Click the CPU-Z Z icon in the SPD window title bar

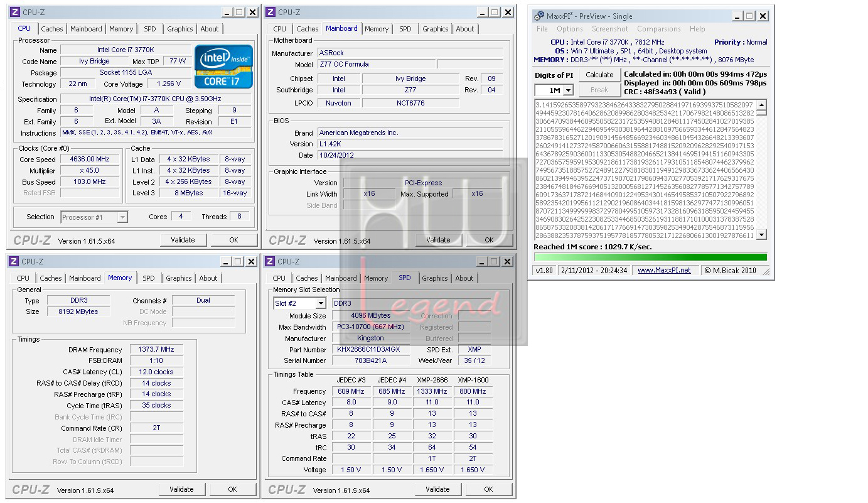tap(271, 261)
